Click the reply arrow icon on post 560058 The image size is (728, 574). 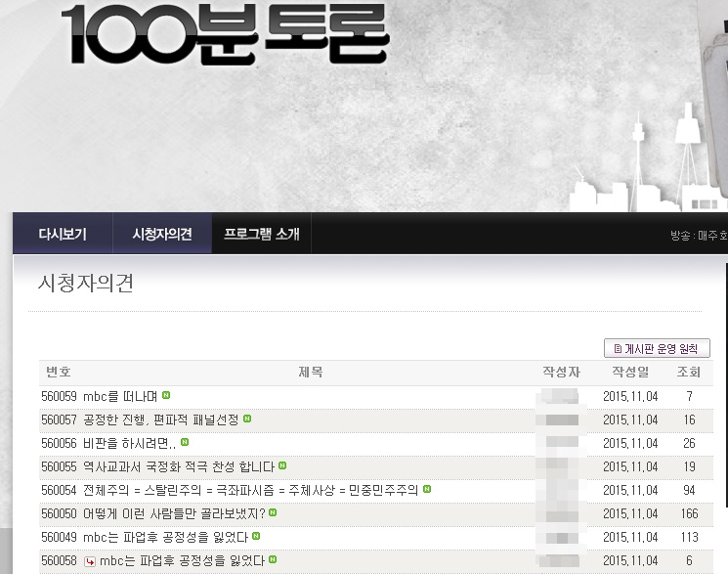(90, 561)
